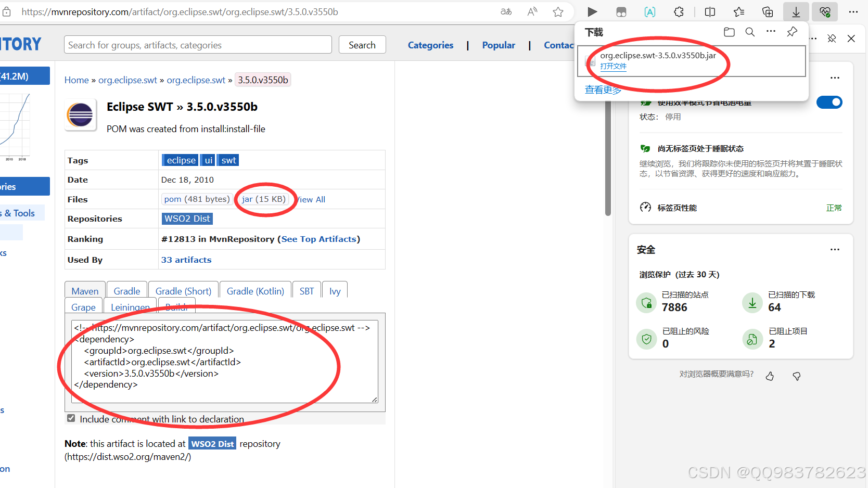Open more options in the 安全 card
Screen dimensions: 868x488
(x=835, y=249)
